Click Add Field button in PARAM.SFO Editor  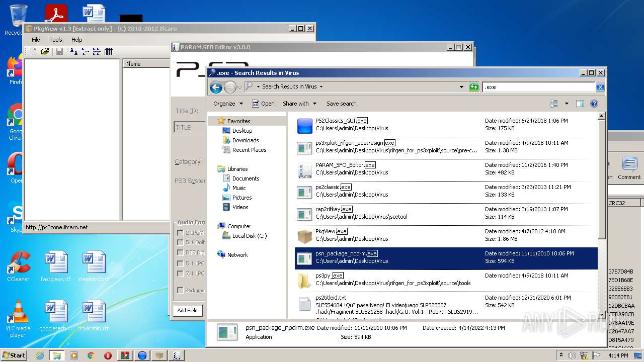tap(187, 311)
